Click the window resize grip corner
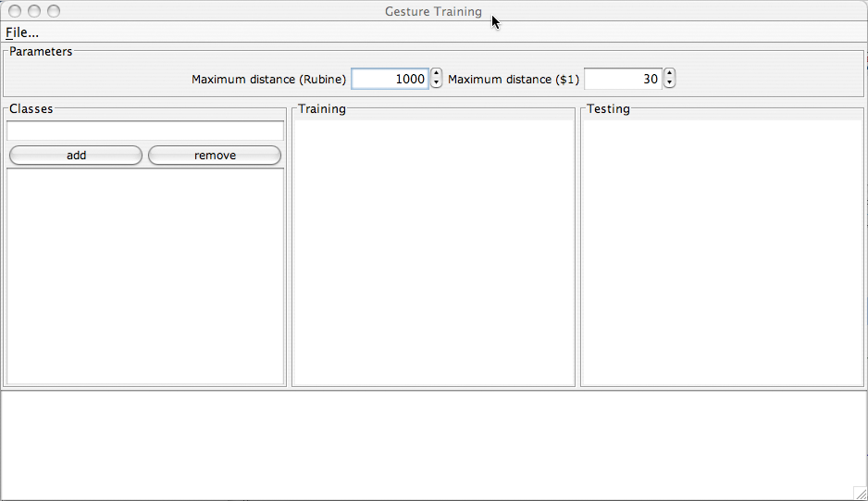The width and height of the screenshot is (868, 501). pos(859,493)
